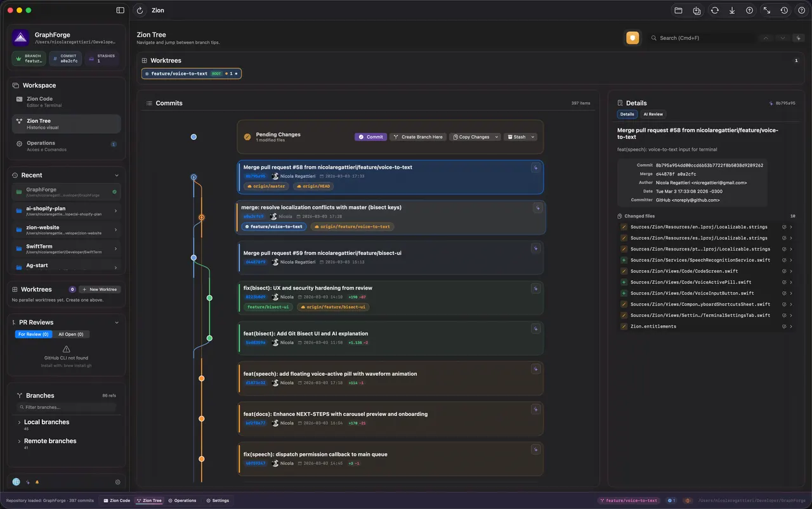Click the orange shield icon beside the search
Image resolution: width=812 pixels, height=509 pixels.
pos(632,38)
